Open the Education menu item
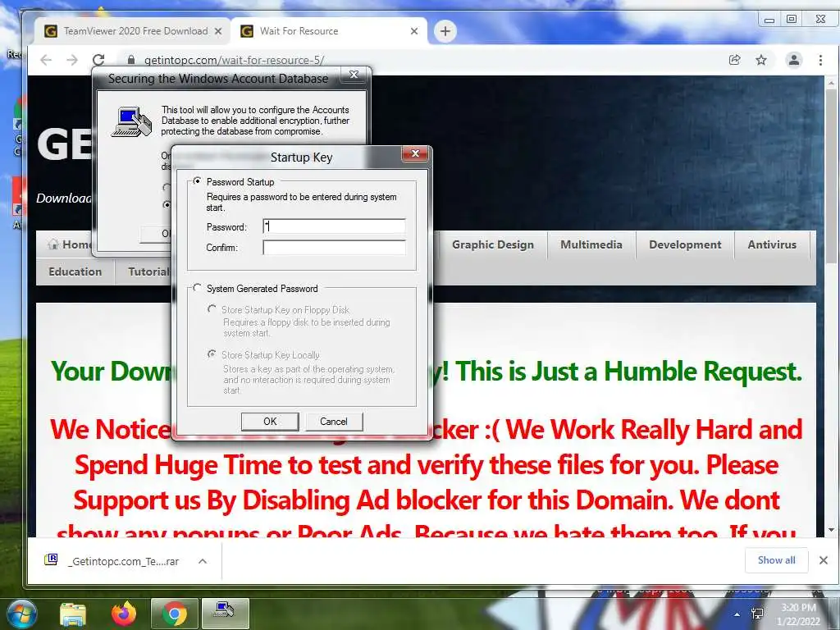840x630 pixels. click(x=75, y=272)
